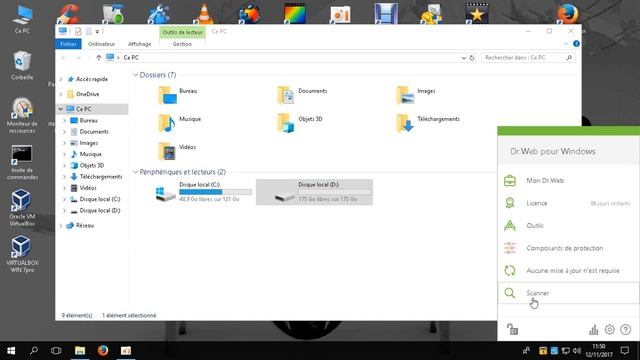Click the Scanner magnifier icon in Dr.Web

(509, 293)
